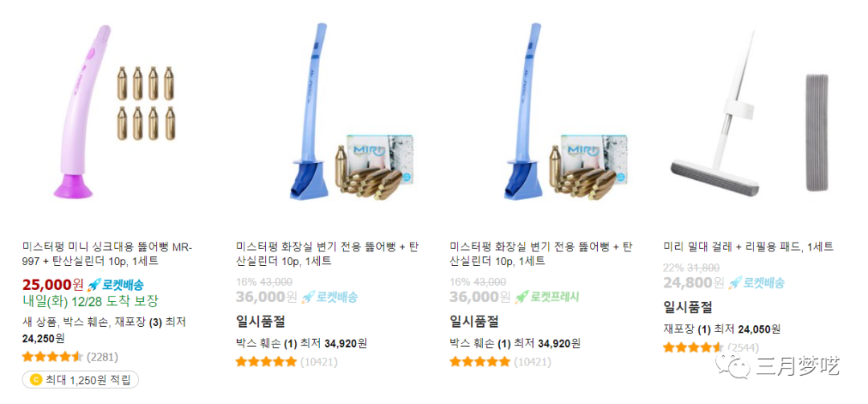Open the 재포장 (1) 최저 24,050원 link
Screen dimensions: 868x404
click(722, 329)
